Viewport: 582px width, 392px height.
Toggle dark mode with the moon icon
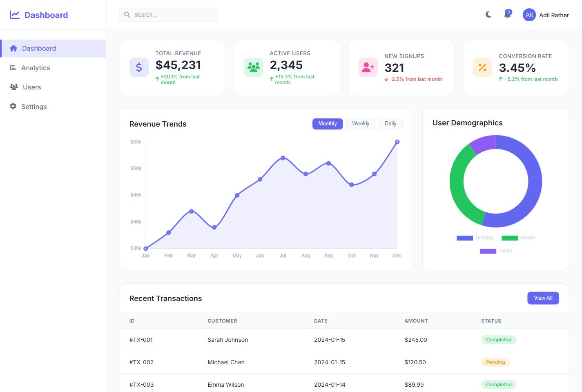point(488,15)
